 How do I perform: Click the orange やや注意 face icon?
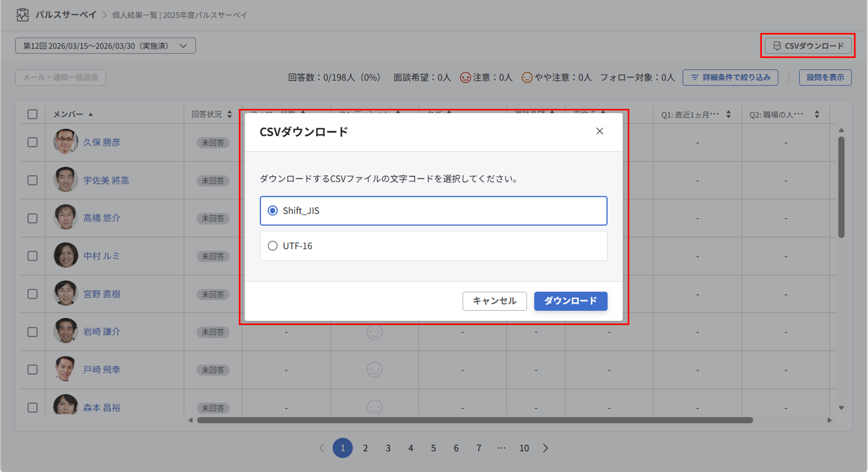[527, 78]
